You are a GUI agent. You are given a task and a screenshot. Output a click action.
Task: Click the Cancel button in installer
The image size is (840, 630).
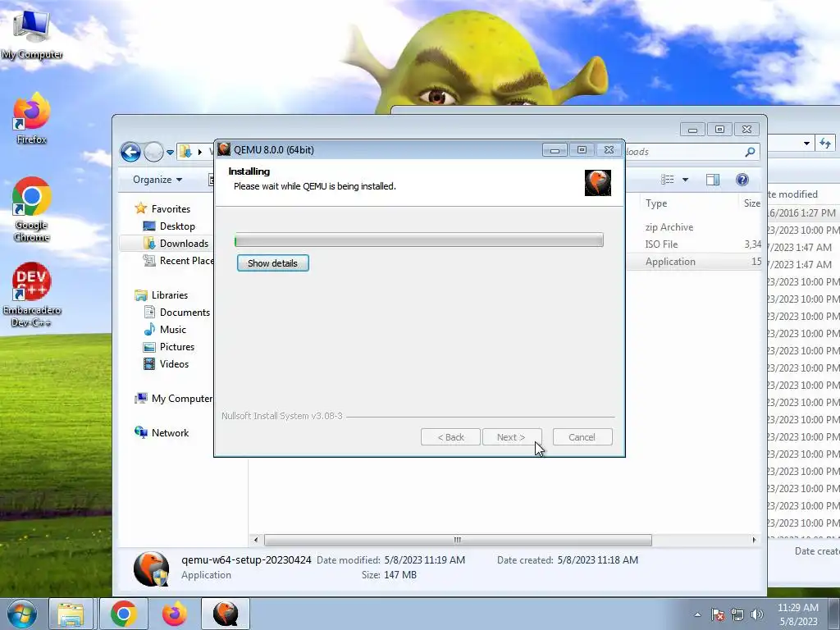(582, 437)
